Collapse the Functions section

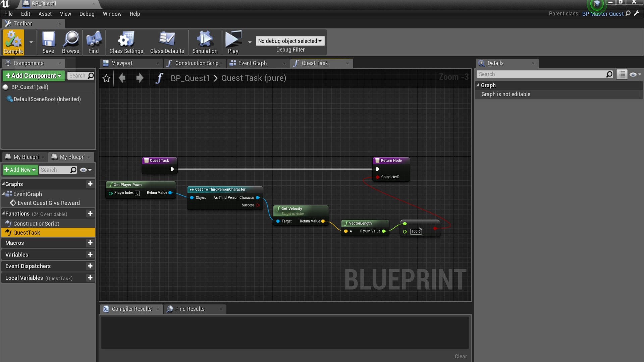pos(3,214)
